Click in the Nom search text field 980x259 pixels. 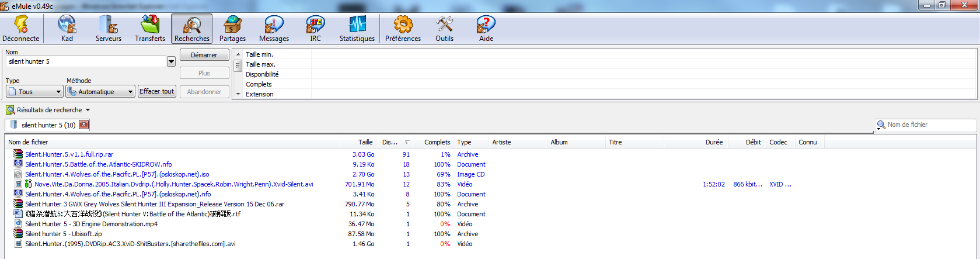point(86,61)
